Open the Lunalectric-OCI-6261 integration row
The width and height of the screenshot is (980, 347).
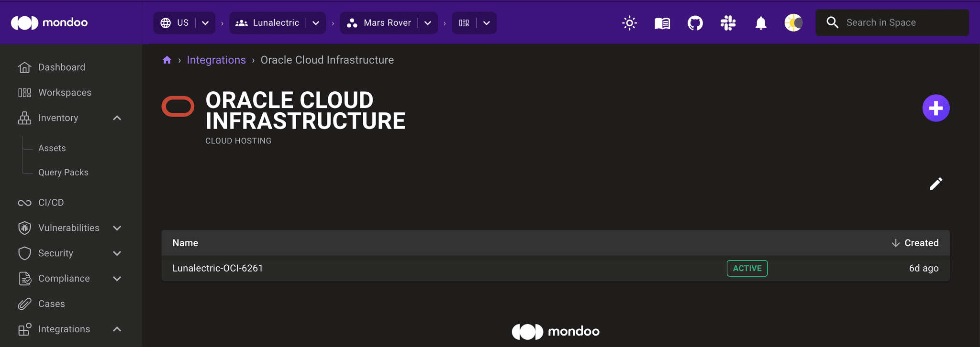218,269
